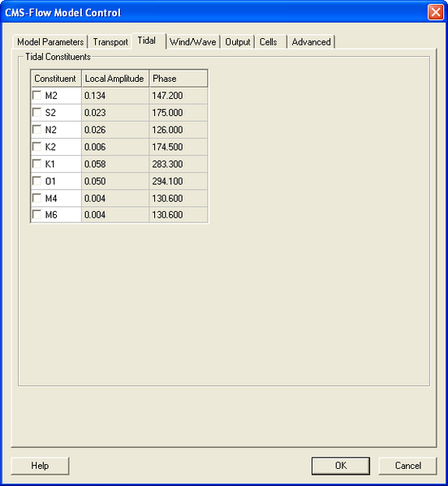Screen dimensions: 448x486
Task: Click the Cancel button
Action: click(x=407, y=466)
